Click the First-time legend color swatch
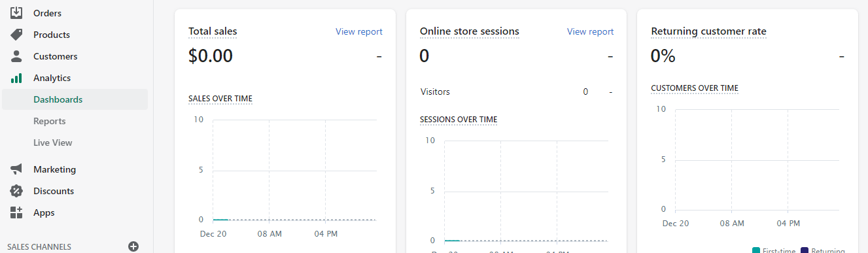 [756, 250]
